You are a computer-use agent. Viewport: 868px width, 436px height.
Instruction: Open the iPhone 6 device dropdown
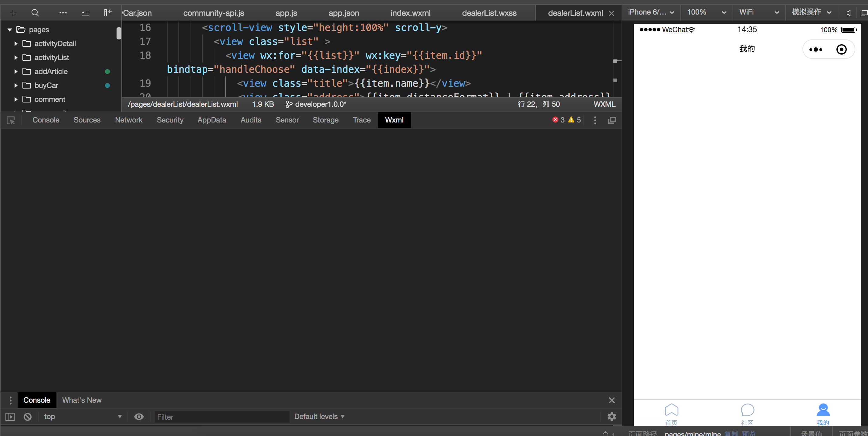pyautogui.click(x=651, y=12)
